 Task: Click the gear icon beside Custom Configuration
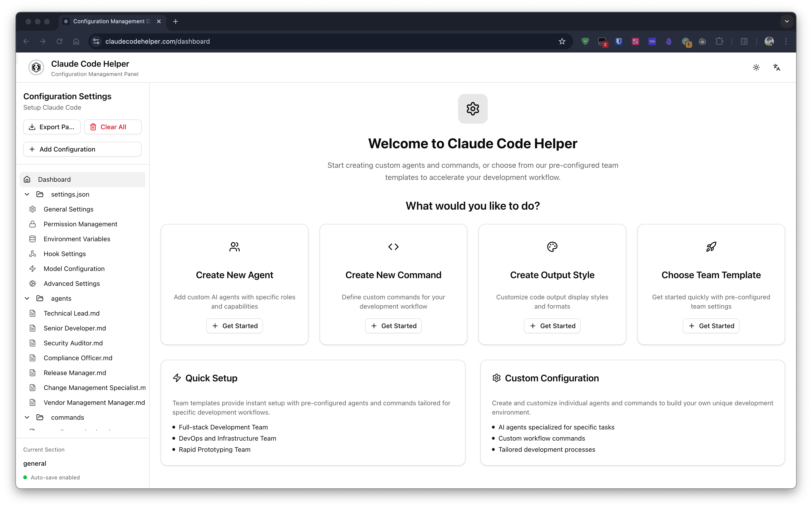tap(496, 378)
